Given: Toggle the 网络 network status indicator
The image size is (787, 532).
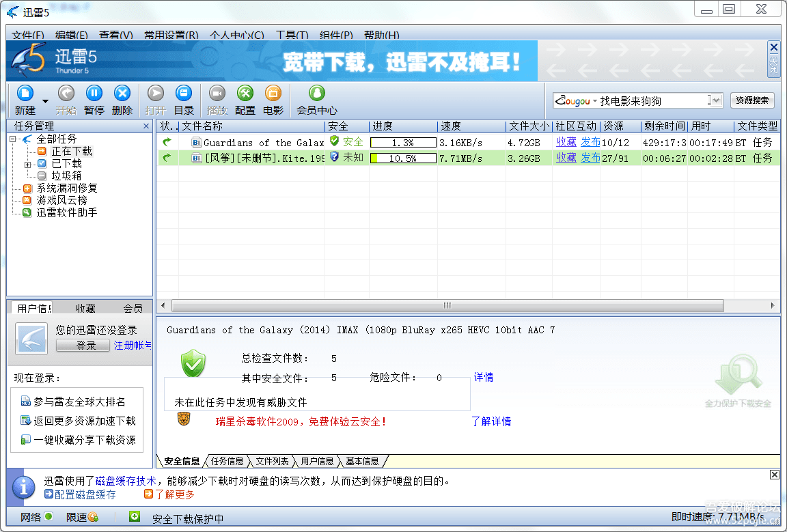Looking at the screenshot, I should [x=49, y=516].
